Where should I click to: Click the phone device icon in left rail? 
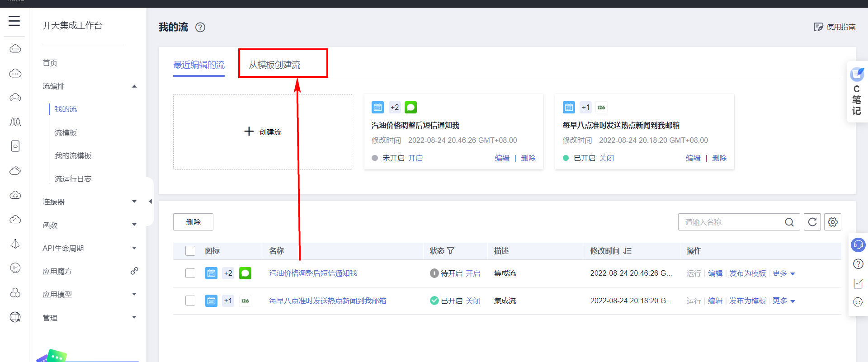click(15, 146)
